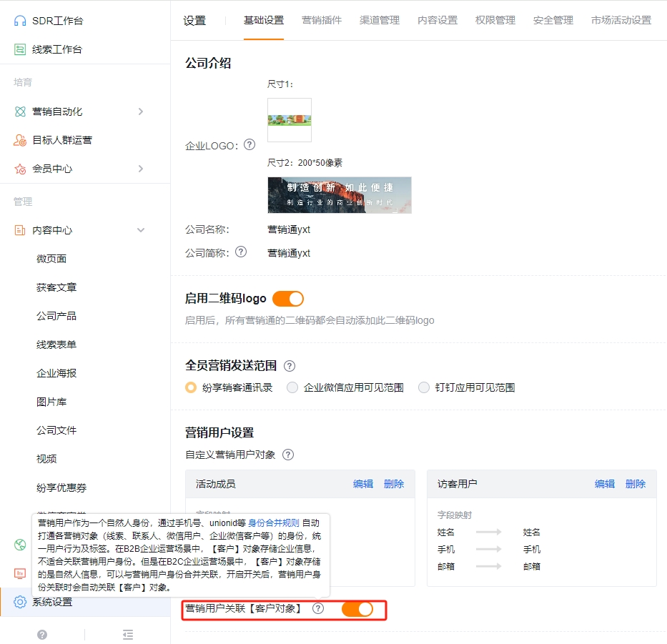
Task: Click the help icon beside 企业LOGO
Action: pos(249,144)
